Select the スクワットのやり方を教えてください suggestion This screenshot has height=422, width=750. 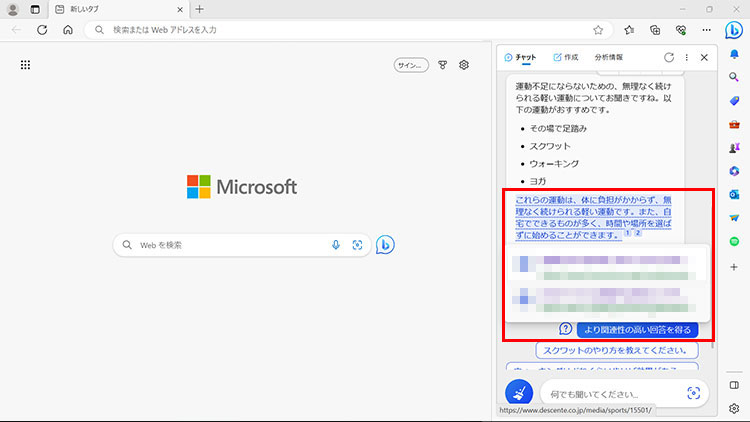click(617, 350)
